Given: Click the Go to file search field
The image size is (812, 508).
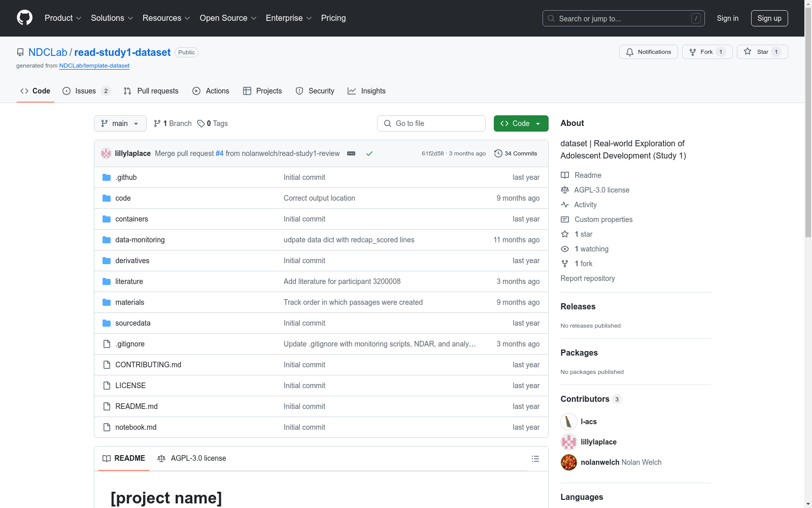Looking at the screenshot, I should coord(431,123).
